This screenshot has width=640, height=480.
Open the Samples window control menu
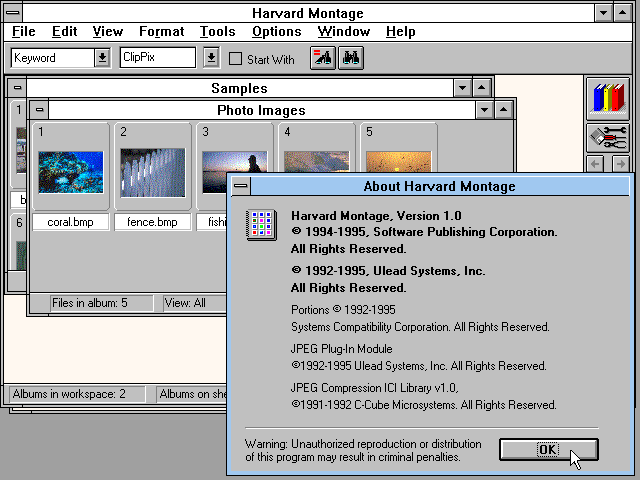pyautogui.click(x=17, y=89)
